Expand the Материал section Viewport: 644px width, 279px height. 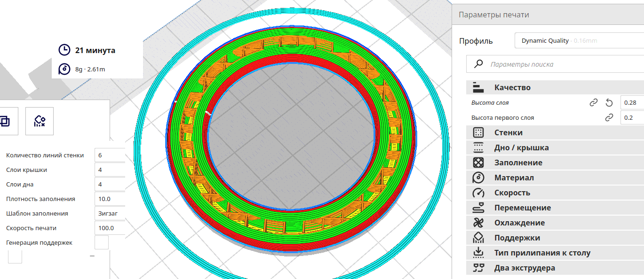tap(555, 178)
